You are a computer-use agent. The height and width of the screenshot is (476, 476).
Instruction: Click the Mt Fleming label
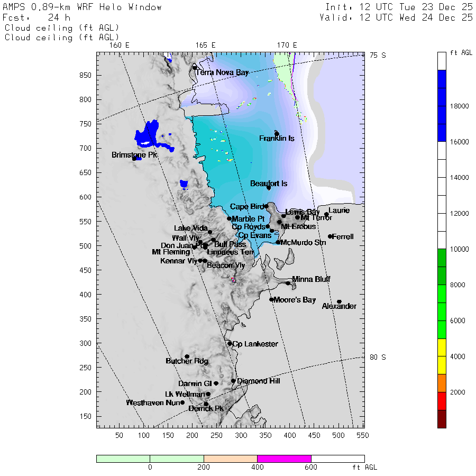pos(171,252)
